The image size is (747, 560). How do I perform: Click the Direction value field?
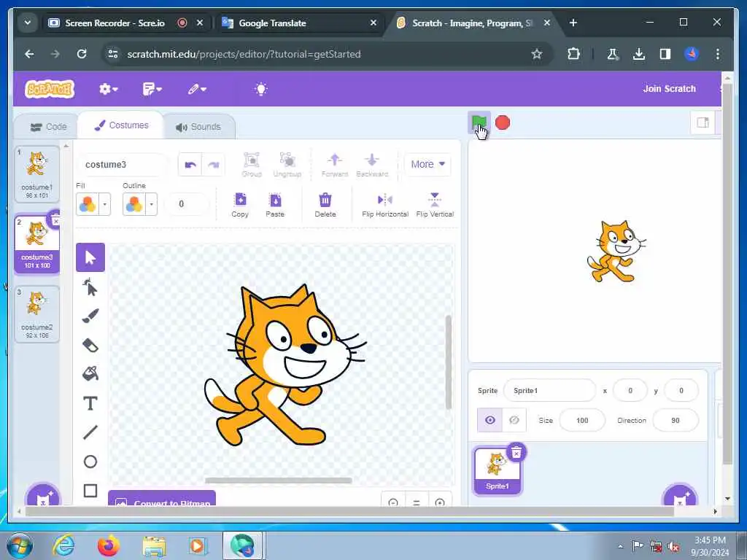[675, 421]
